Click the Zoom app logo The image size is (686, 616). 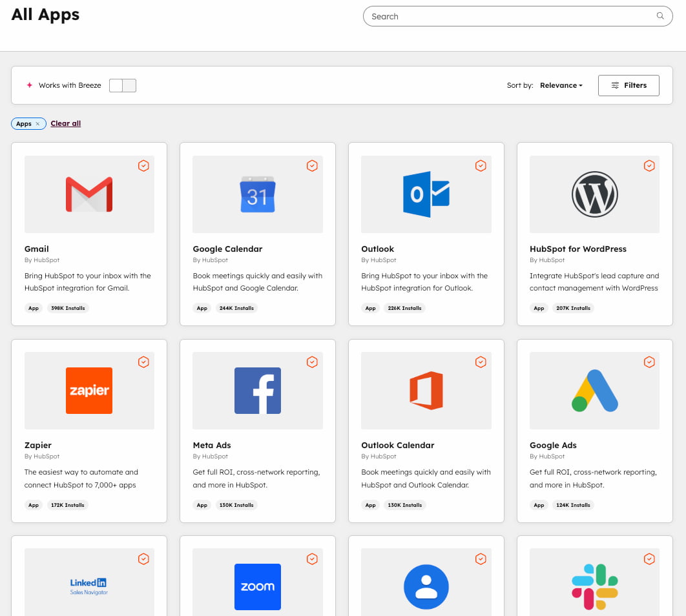[x=257, y=586]
